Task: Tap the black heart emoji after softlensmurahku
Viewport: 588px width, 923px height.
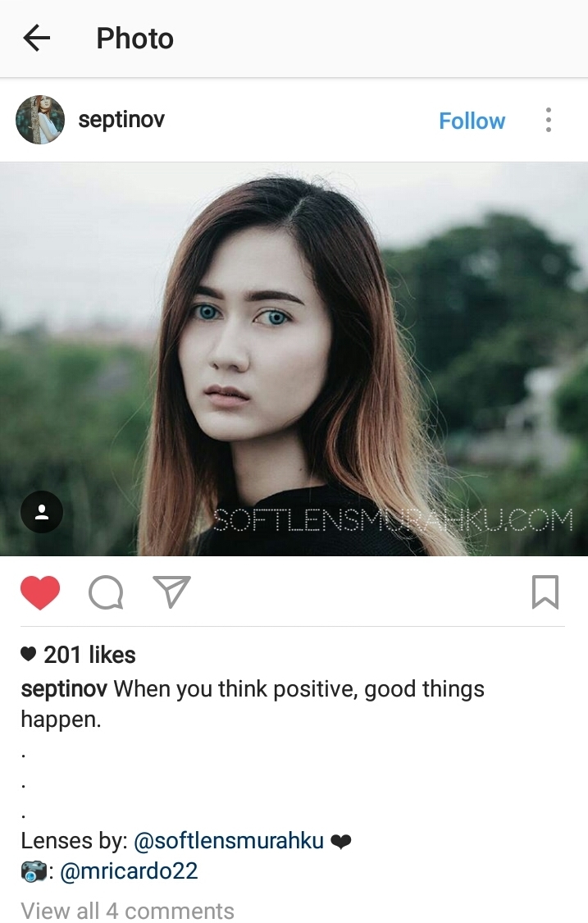Action: 341,842
